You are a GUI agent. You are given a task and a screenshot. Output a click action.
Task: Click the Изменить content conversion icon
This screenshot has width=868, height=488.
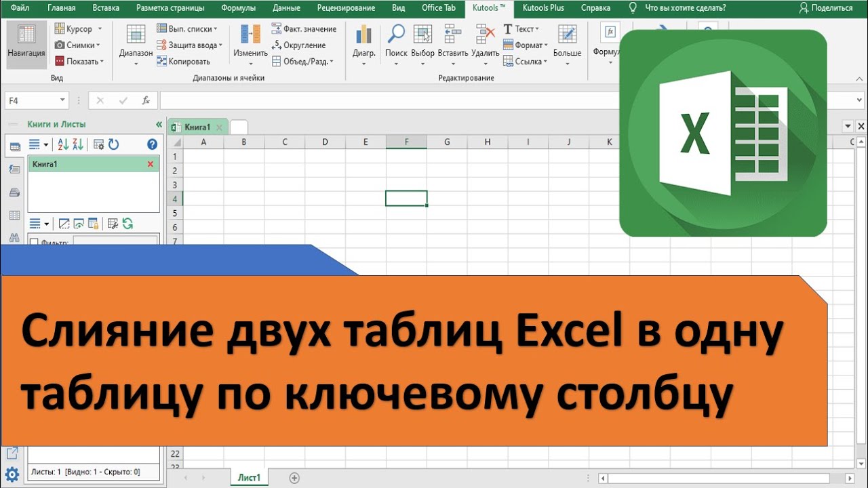coord(250,35)
